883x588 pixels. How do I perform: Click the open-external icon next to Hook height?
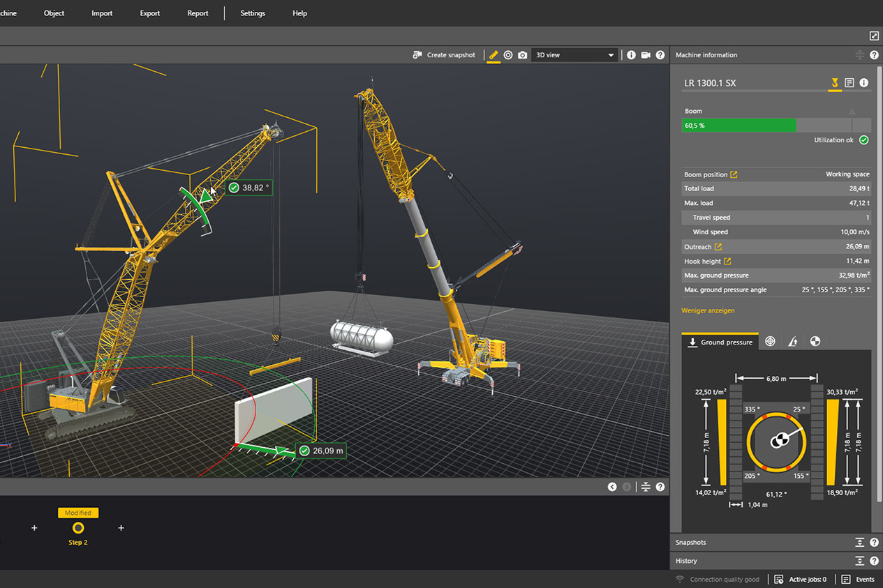(727, 262)
